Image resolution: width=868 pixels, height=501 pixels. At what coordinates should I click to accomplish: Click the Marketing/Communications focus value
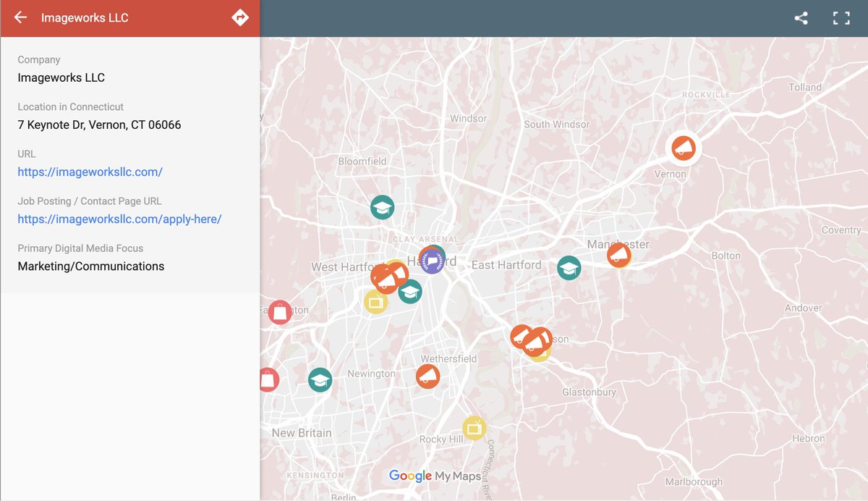pos(91,266)
